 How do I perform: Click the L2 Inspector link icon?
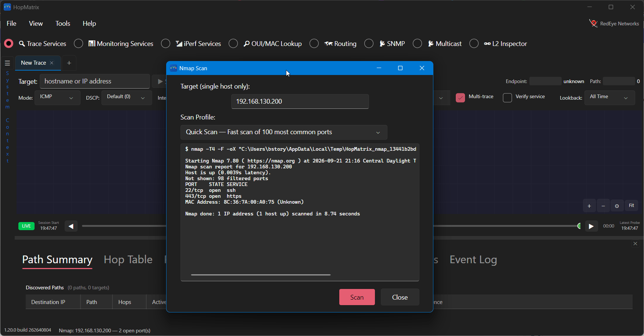tap(487, 44)
